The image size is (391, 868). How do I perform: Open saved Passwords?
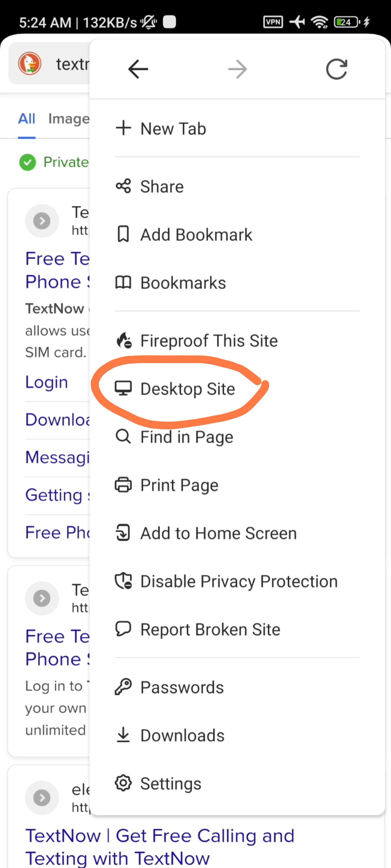(x=182, y=688)
